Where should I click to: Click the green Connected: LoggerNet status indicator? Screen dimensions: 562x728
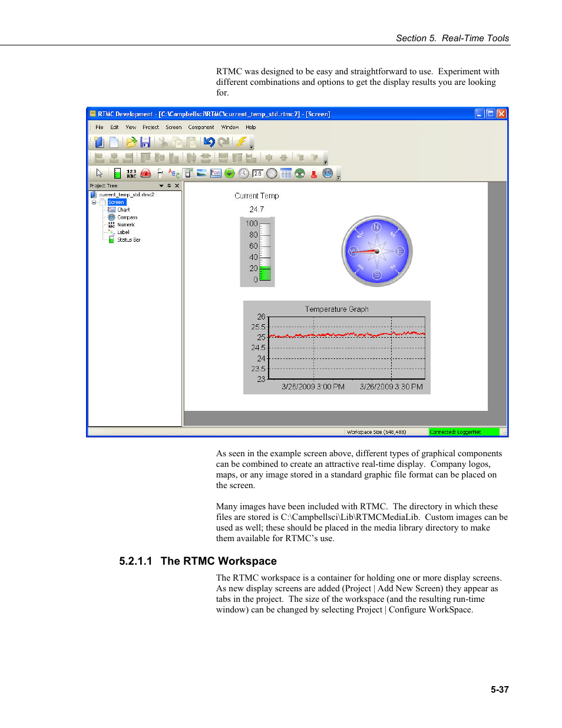point(464,432)
